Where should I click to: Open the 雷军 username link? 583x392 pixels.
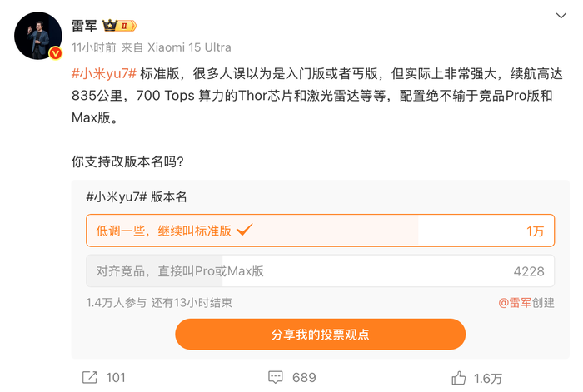tap(85, 26)
